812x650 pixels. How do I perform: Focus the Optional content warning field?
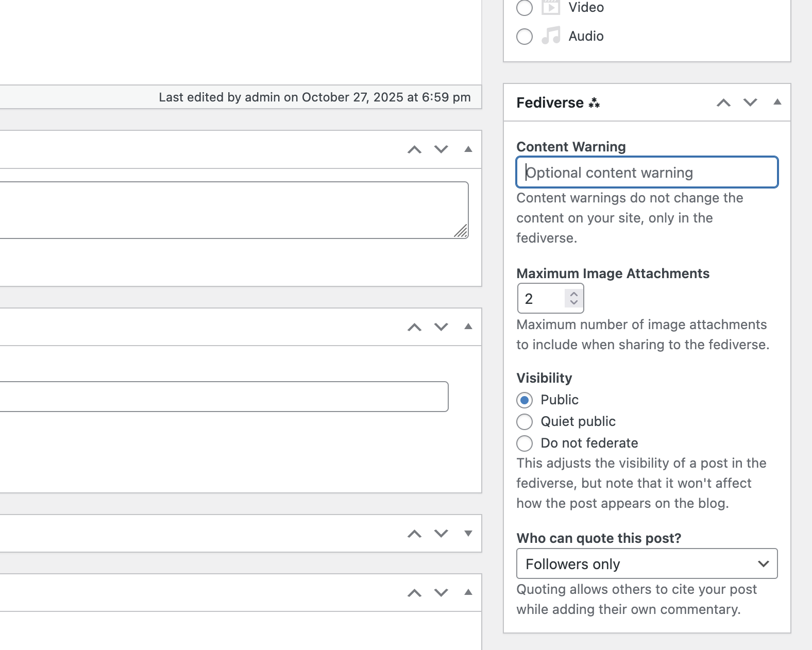click(x=647, y=173)
